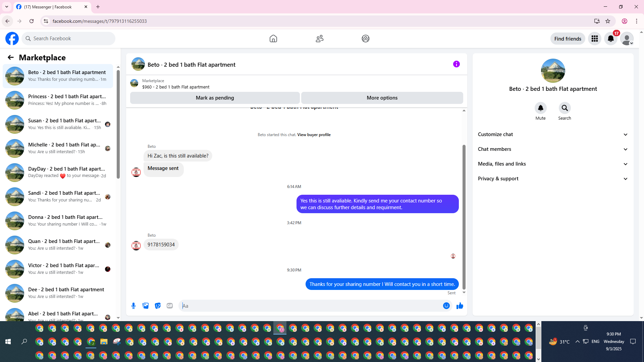Expand Chat members section
This screenshot has height=362, width=644.
coord(553,149)
